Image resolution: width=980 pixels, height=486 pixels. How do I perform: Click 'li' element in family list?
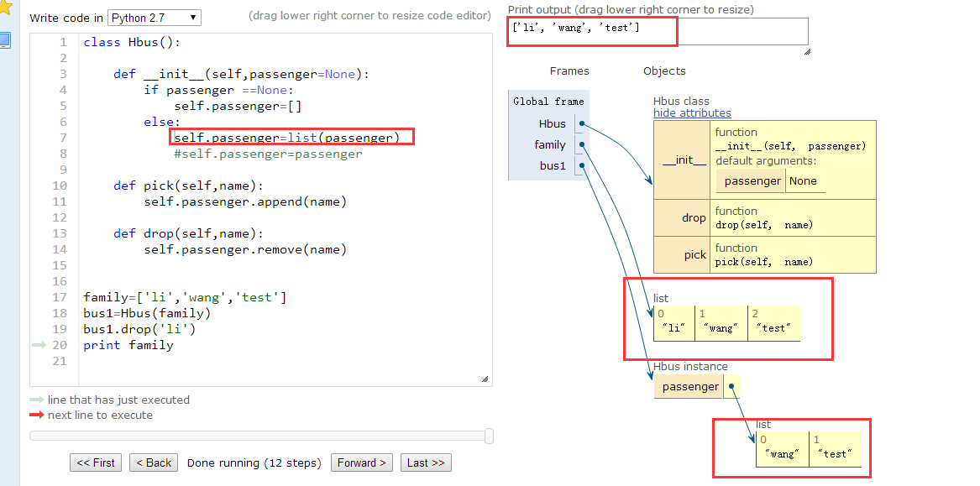coord(673,323)
